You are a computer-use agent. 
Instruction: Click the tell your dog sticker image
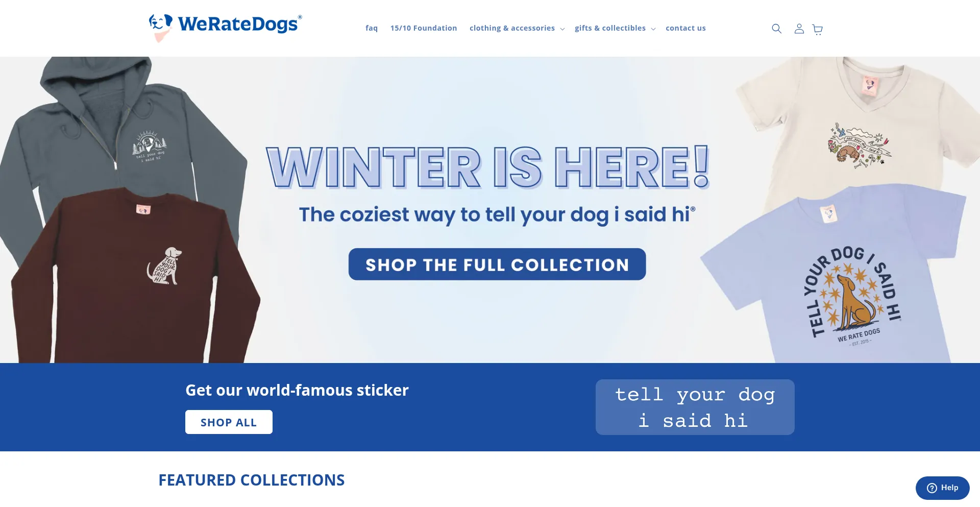[695, 407]
